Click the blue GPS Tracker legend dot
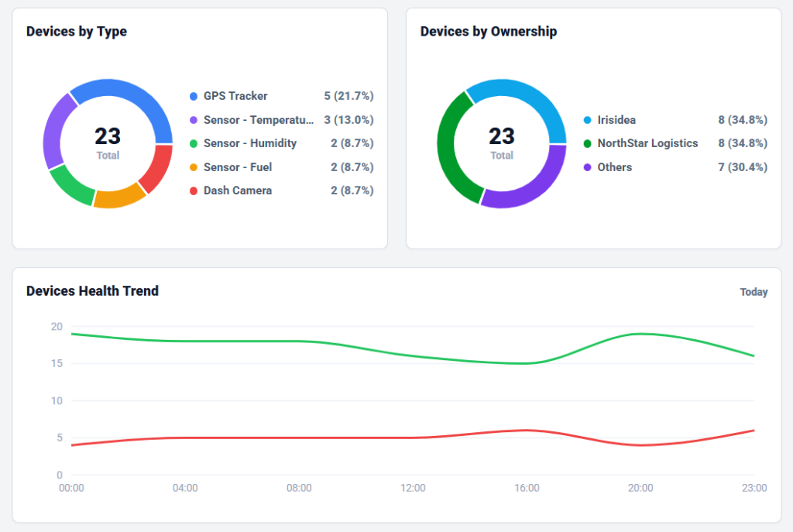The width and height of the screenshot is (793, 532). click(x=193, y=96)
